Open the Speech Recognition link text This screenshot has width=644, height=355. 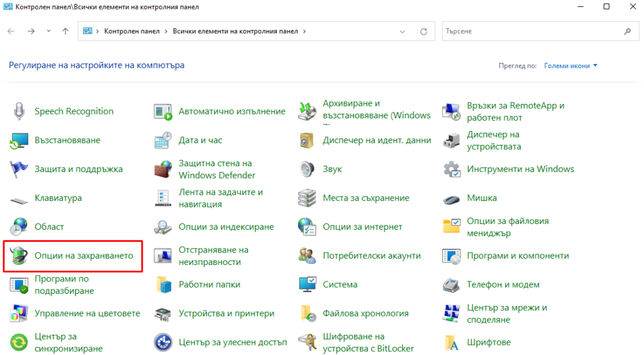click(74, 111)
